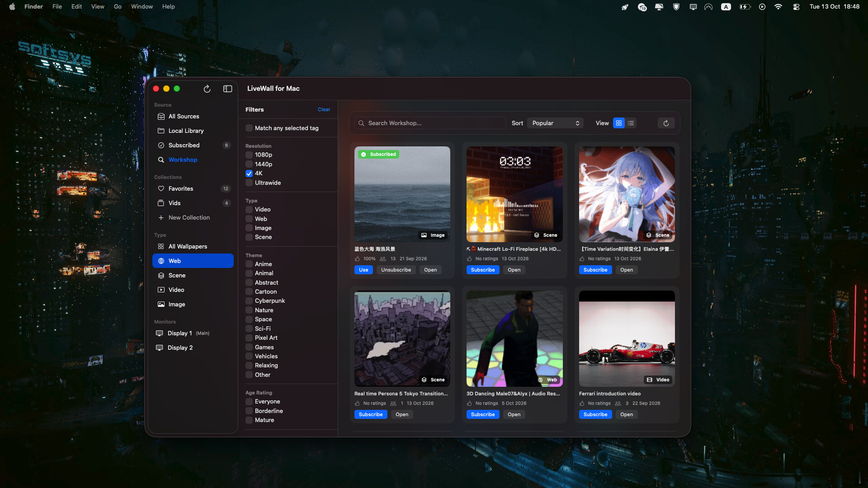This screenshot has width=868, height=488.
Task: Open the Sort Popular dropdown
Action: tap(555, 123)
